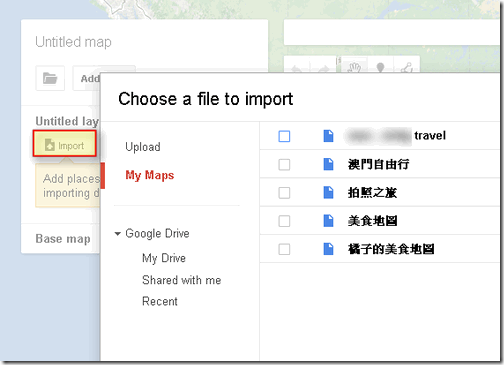
Task: Click the file icon of 橘子的美食地図
Action: coord(328,249)
